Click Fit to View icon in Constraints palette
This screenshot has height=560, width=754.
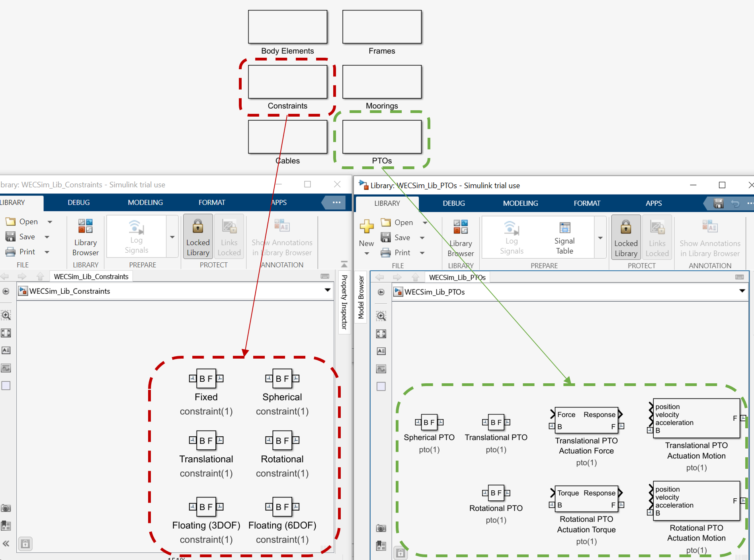point(6,333)
